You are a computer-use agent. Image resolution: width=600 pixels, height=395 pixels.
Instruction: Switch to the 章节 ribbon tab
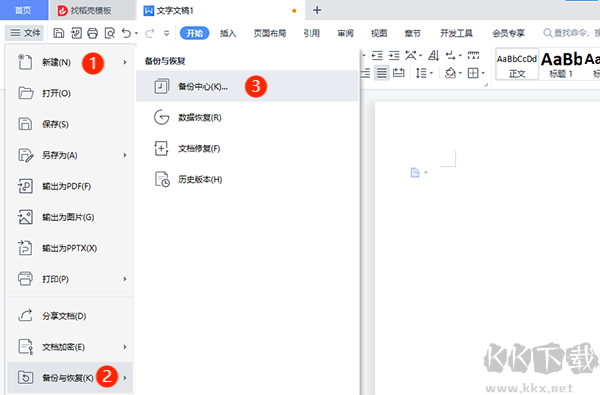(412, 33)
